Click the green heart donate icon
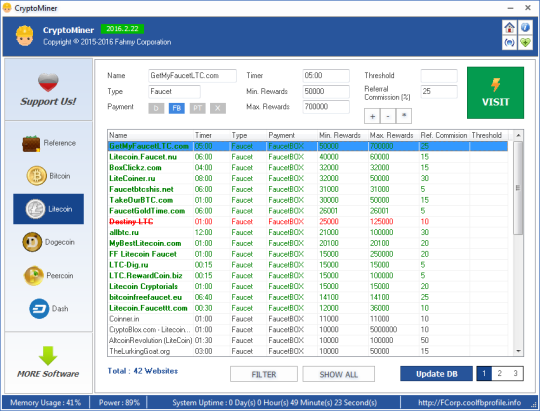Viewport: 540px width, 411px height. pyautogui.click(x=525, y=43)
